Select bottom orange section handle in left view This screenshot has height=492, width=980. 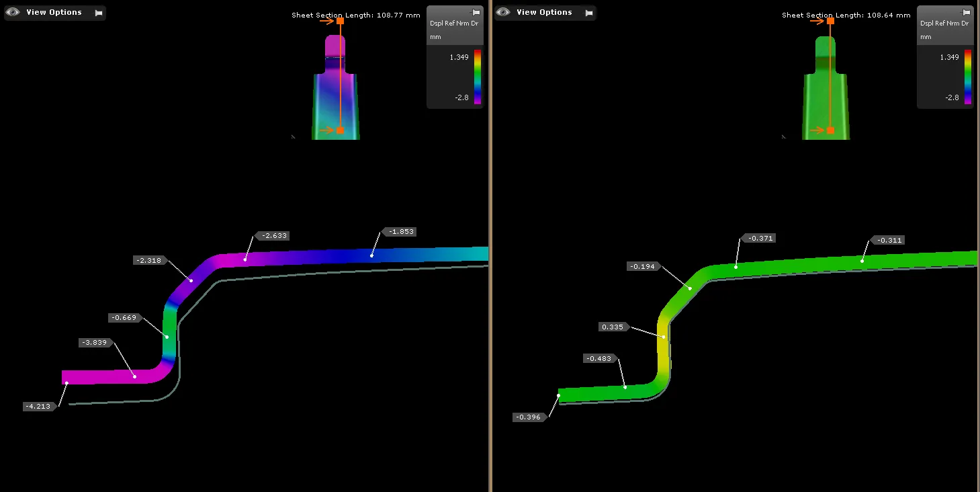tap(340, 130)
